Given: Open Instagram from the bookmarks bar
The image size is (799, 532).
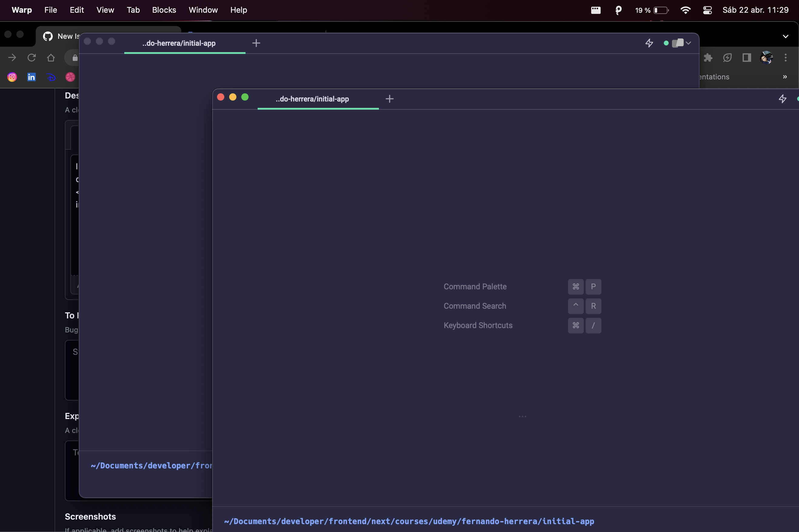Looking at the screenshot, I should pos(12,77).
